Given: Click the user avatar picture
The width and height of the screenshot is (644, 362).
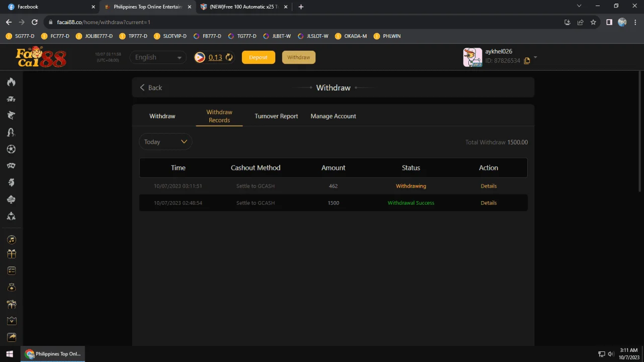Looking at the screenshot, I should pyautogui.click(x=472, y=57).
